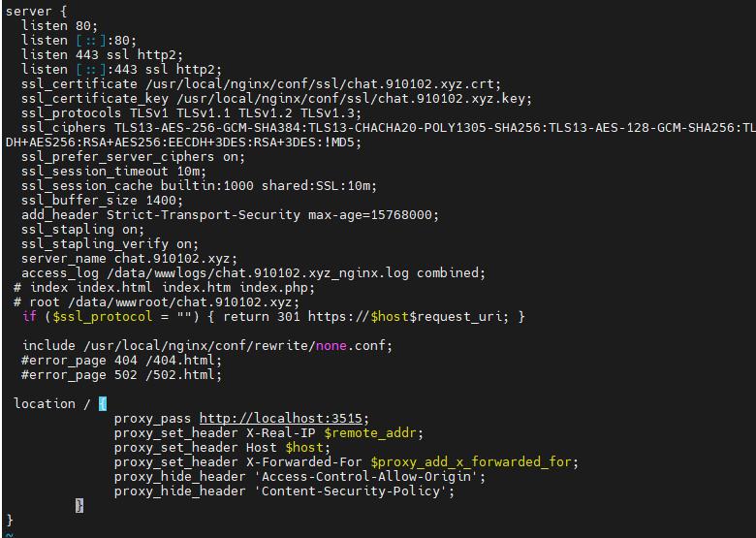Viewport: 756px width, 538px height.
Task: Click the pink 'none' in rewrite include path
Action: [331, 346]
